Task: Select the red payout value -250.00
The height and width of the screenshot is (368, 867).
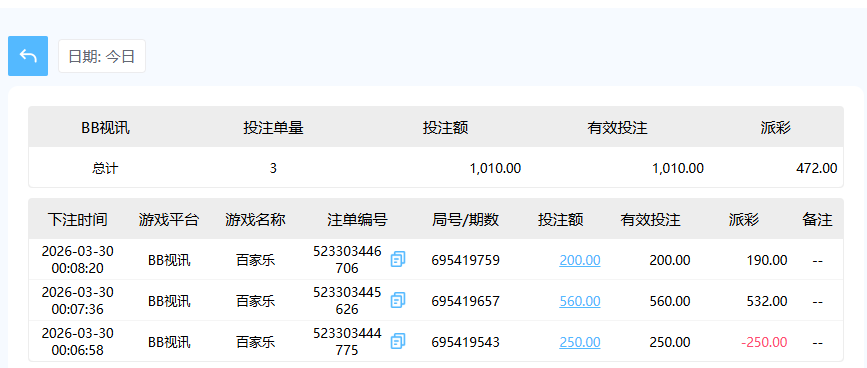Action: 765,342
